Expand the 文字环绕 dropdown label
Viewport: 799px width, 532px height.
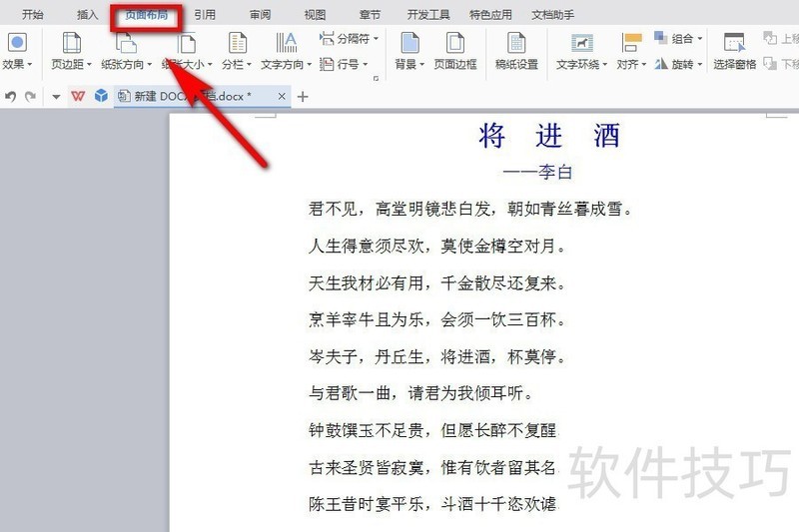[x=581, y=65]
